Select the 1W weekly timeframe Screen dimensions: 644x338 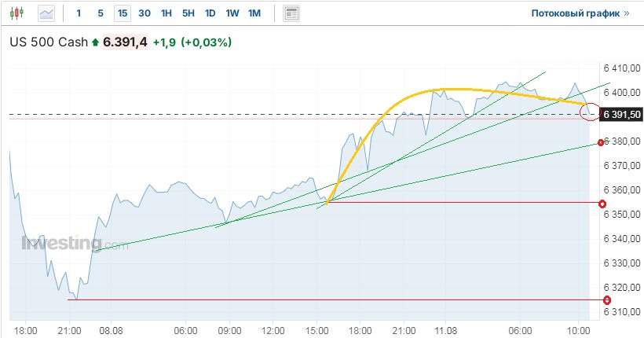(232, 13)
